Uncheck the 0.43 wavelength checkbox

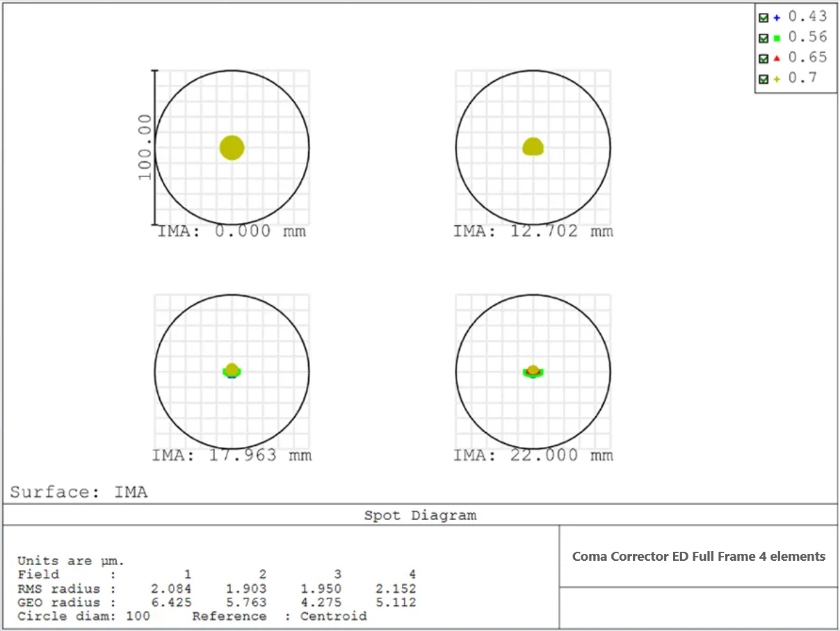[764, 18]
